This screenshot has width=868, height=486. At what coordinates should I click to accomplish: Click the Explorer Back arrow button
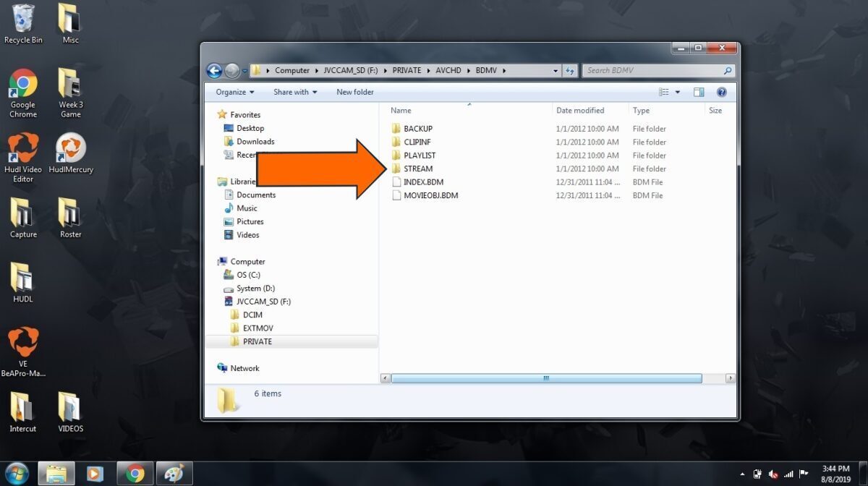coord(214,70)
